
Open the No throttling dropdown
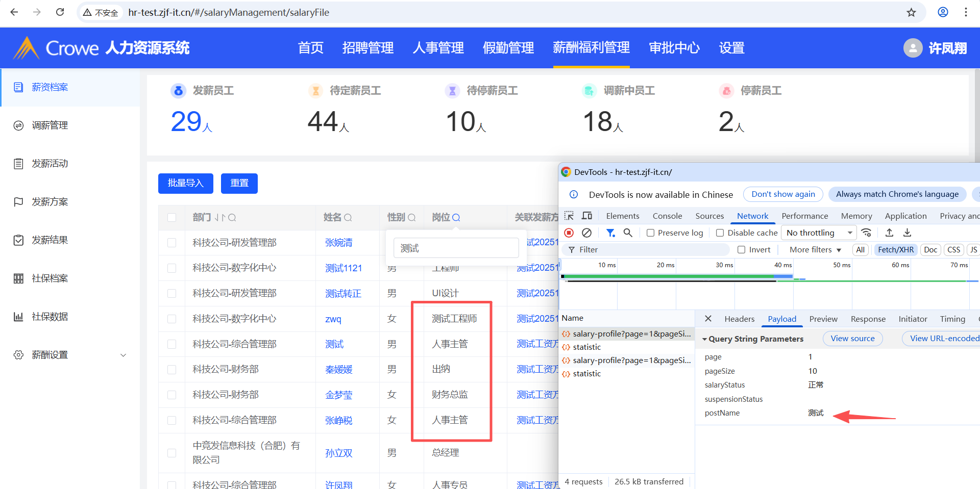click(x=819, y=233)
